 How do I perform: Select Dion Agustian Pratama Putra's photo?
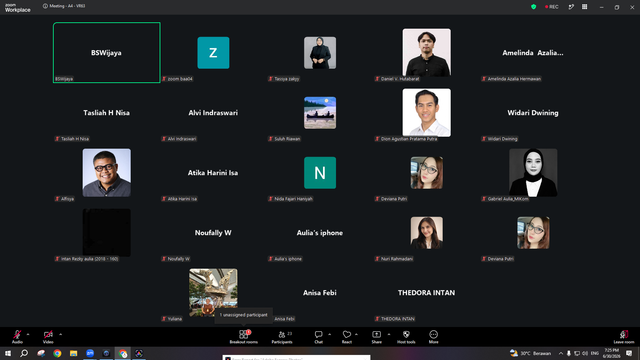coord(427,113)
